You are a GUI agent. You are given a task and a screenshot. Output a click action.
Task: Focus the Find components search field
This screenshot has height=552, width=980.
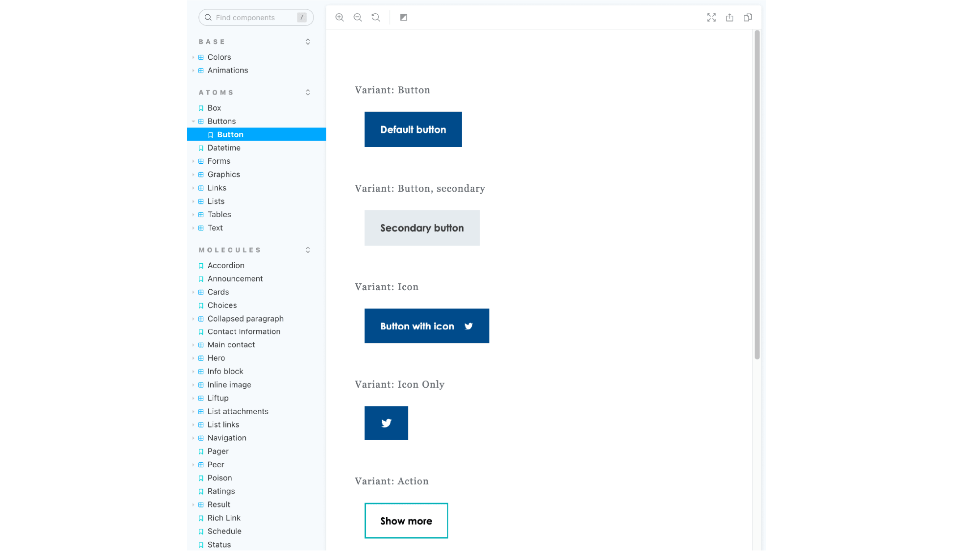[x=256, y=18]
